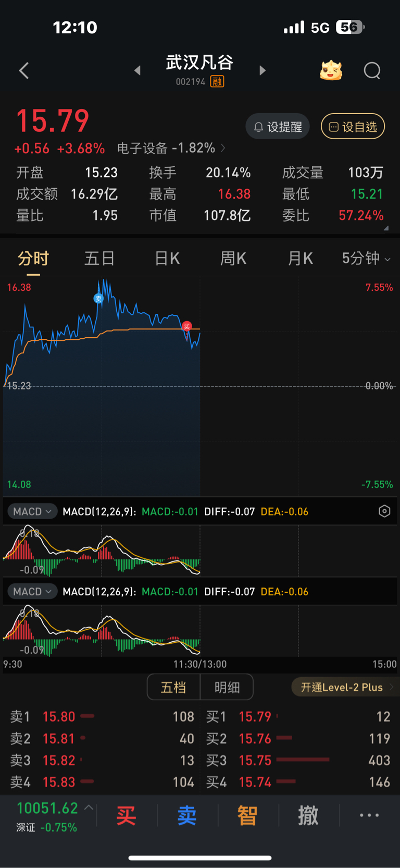The width and height of the screenshot is (400, 868).
Task: Tap the 成交量 103万 value
Action: 366,173
